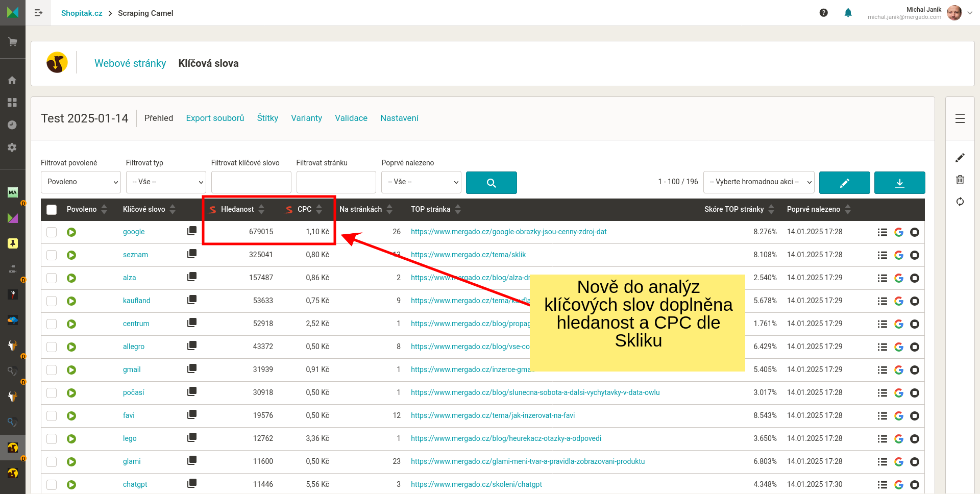Screen dimensions: 980x494
Task: Select the checkbox for the kaufland row
Action: click(x=52, y=301)
